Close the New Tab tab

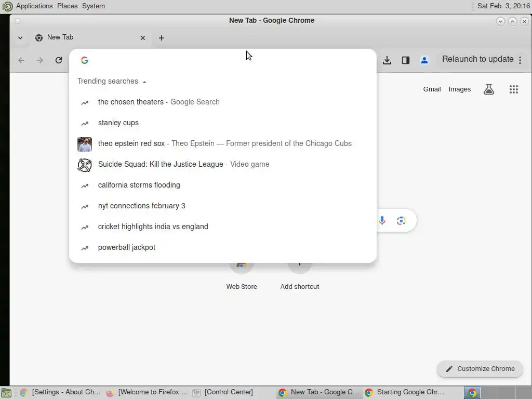(143, 38)
